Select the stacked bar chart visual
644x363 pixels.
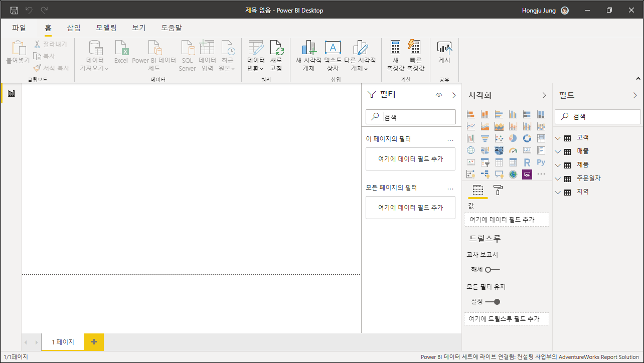pos(470,114)
